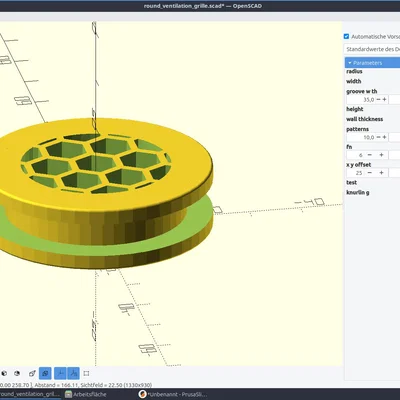
Task: Click the Abstand = 166.11 status text
Action: pyautogui.click(x=56, y=385)
